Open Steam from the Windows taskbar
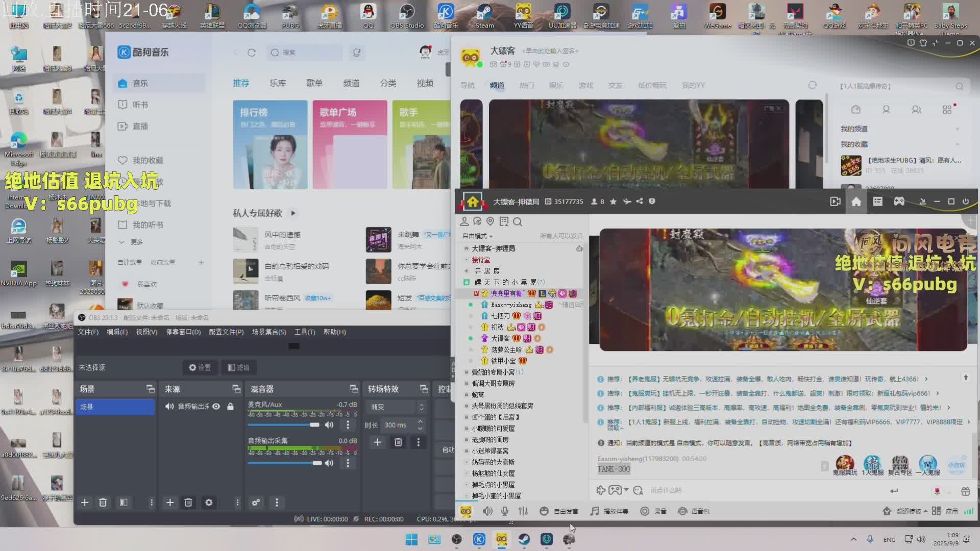The height and width of the screenshot is (551, 980). coord(524,539)
